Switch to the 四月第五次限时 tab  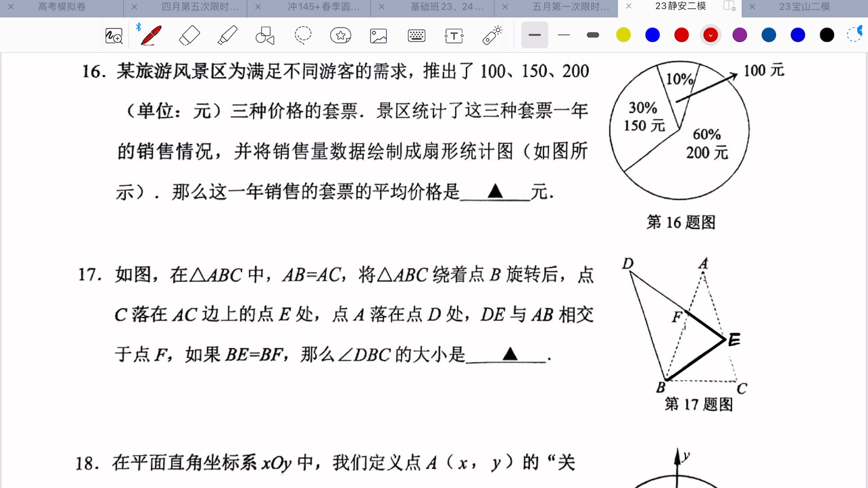click(200, 7)
